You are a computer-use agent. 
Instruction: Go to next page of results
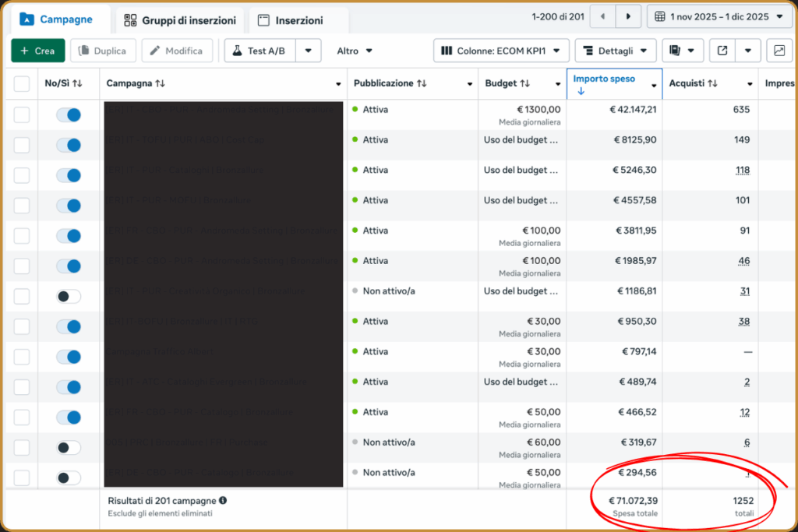tap(628, 17)
